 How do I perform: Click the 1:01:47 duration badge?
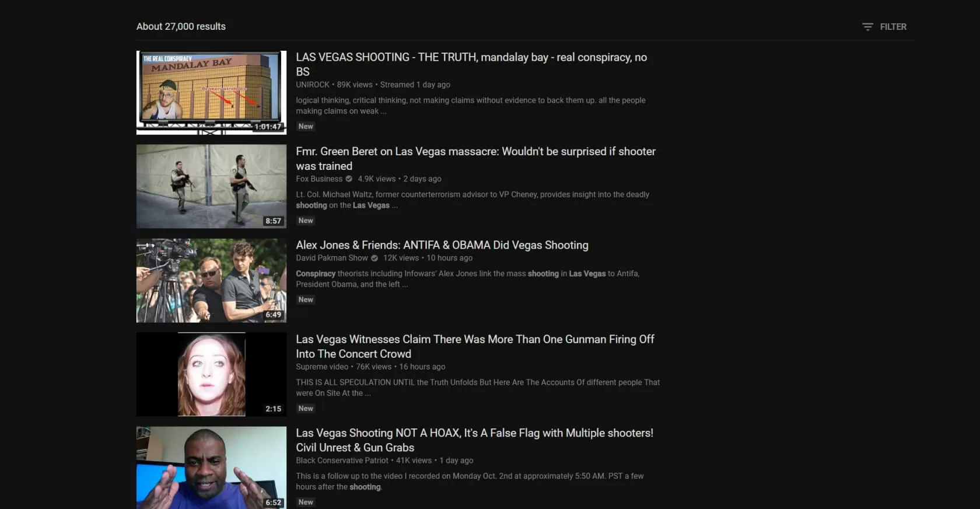[x=268, y=127]
